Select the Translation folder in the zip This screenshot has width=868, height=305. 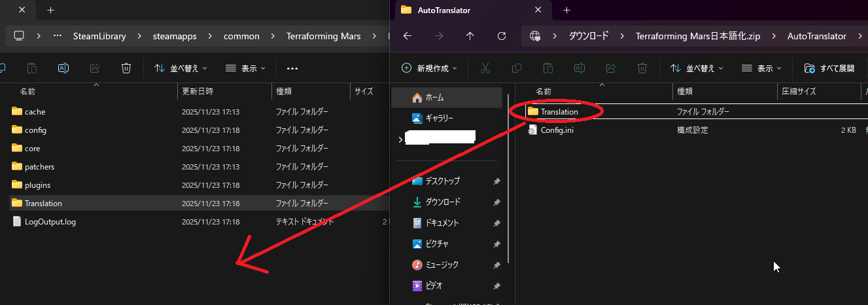(559, 112)
